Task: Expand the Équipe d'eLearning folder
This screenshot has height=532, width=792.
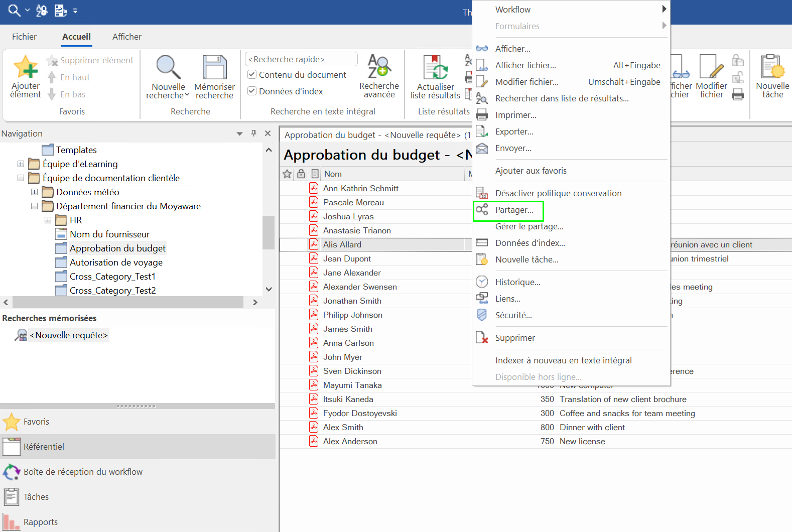Action: [21, 164]
